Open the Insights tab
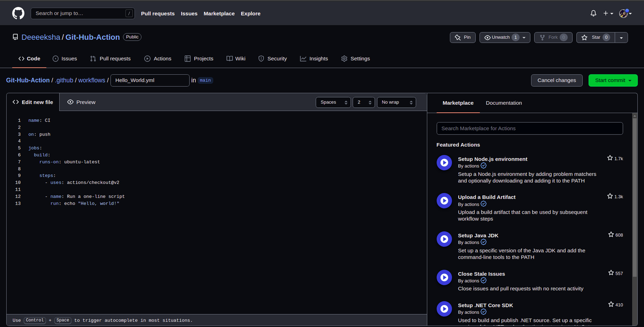Image resolution: width=644 pixels, height=327 pixels. pyautogui.click(x=314, y=58)
